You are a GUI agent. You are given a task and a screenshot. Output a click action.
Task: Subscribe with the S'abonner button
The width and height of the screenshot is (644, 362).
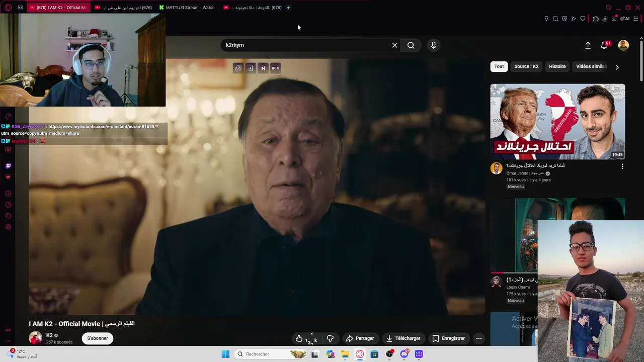[x=98, y=338]
